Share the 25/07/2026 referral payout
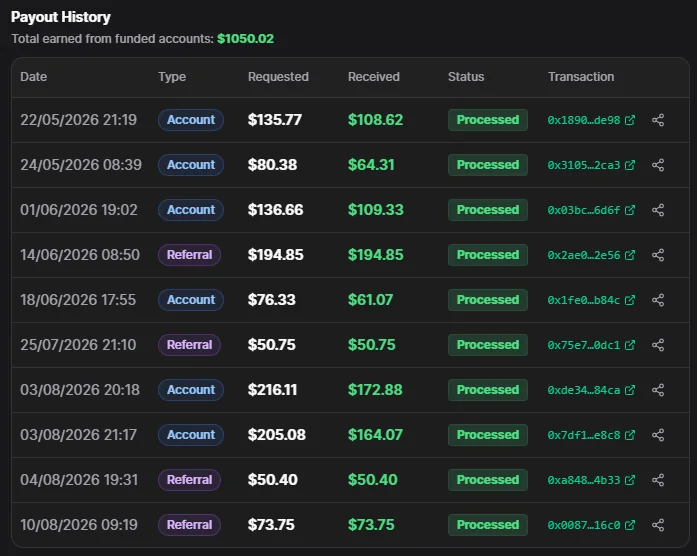Viewport: 697px width, 556px height. click(x=658, y=345)
